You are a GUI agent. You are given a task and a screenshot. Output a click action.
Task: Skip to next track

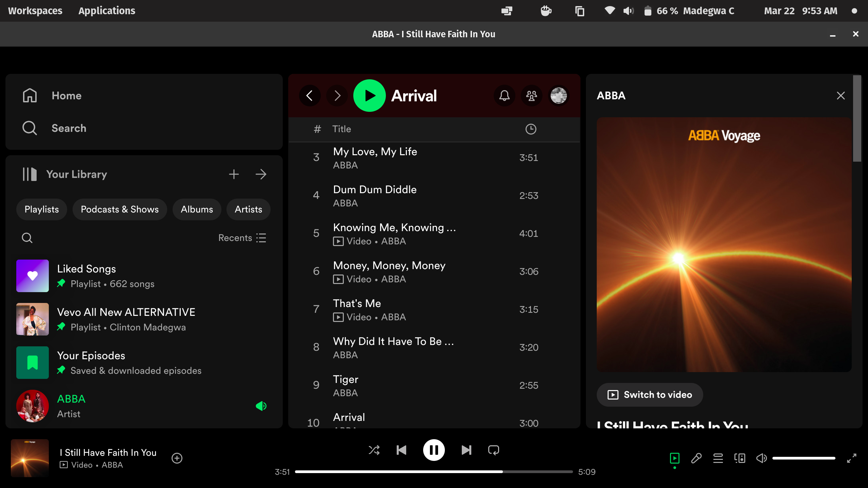click(467, 450)
